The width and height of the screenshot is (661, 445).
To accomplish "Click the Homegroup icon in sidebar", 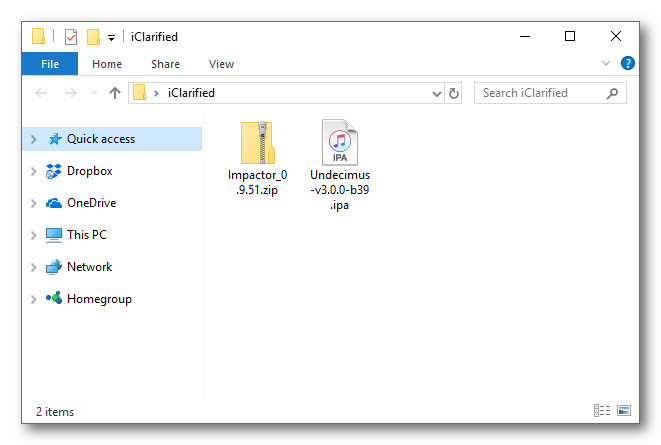I will tap(54, 298).
